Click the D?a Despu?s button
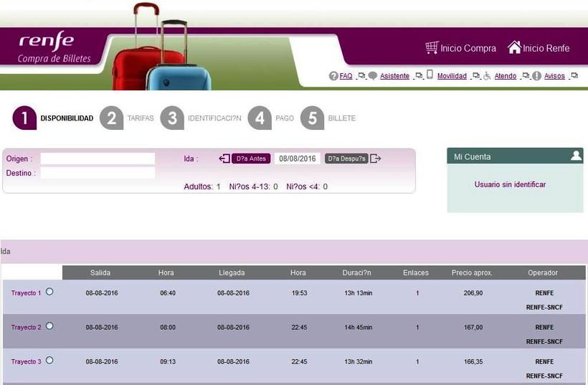Screen dimensions: 588x385 pos(346,158)
